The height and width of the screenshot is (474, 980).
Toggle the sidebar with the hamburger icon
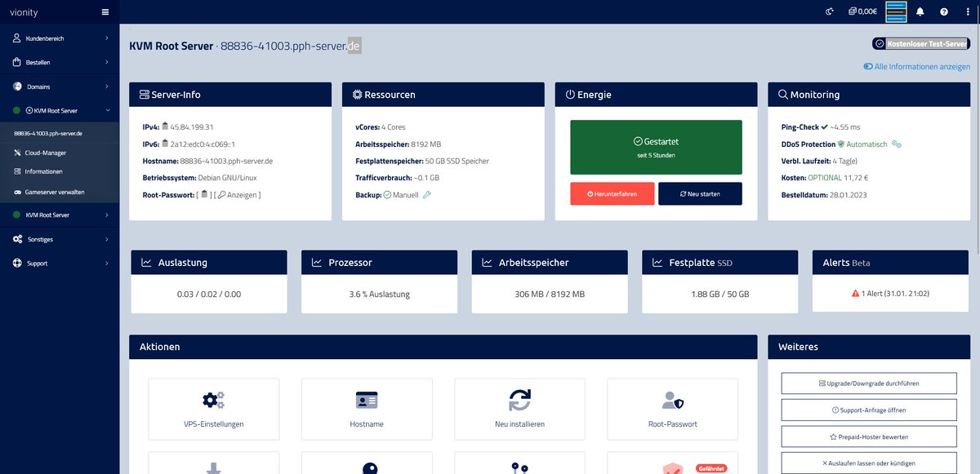coord(105,11)
